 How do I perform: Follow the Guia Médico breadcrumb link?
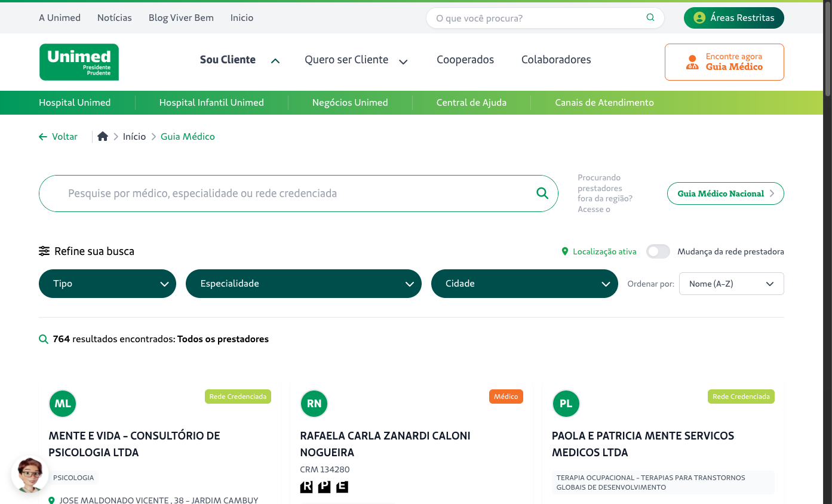point(188,136)
